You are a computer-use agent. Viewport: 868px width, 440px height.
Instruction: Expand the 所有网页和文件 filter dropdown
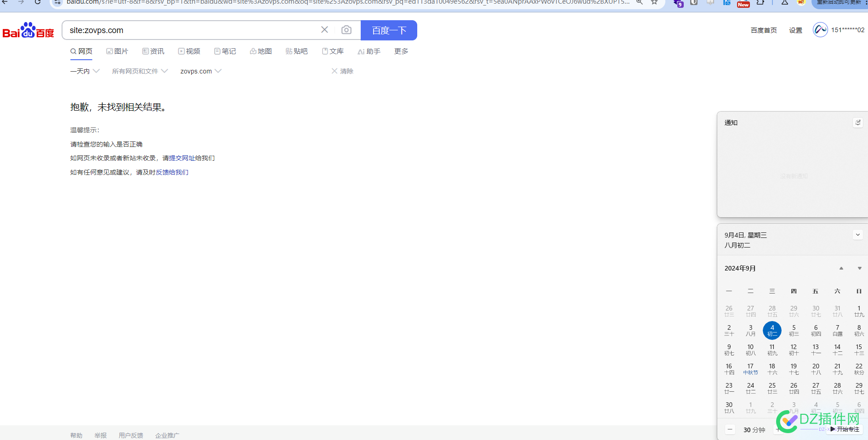tap(140, 71)
